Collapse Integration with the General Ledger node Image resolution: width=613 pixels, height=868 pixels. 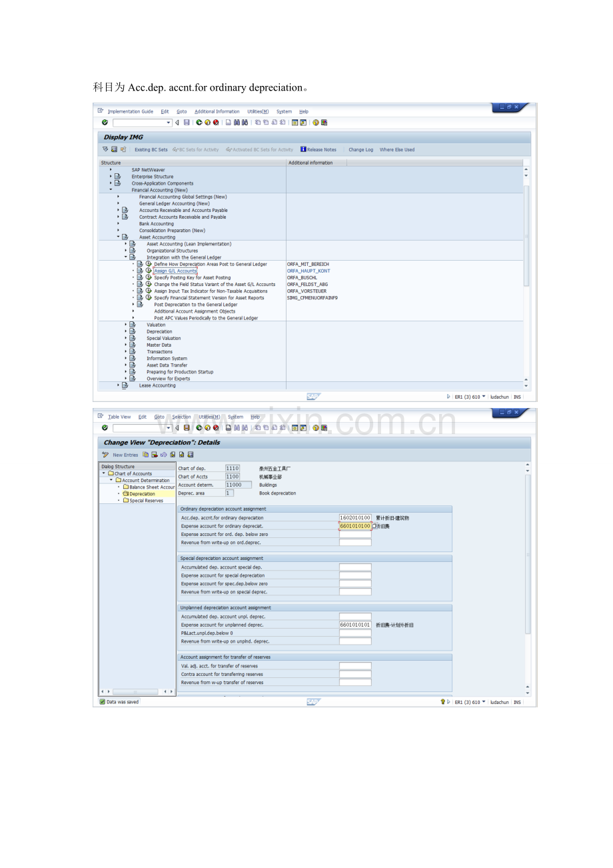coord(126,257)
